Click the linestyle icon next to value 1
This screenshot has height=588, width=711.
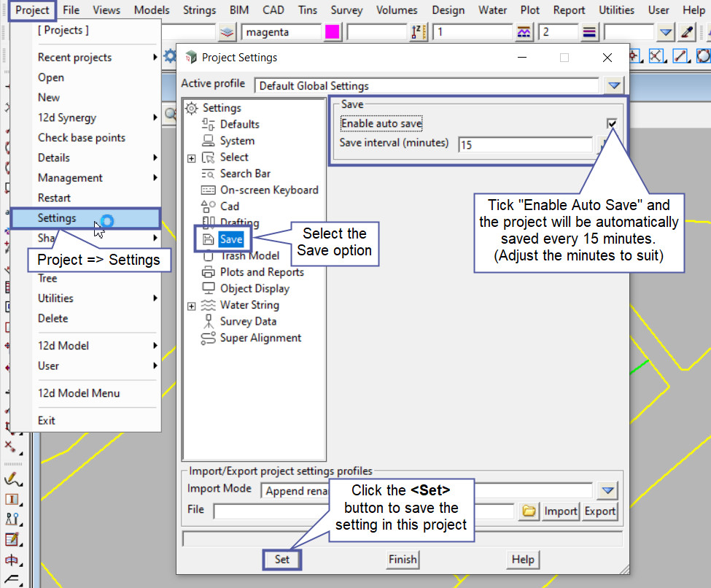524,32
